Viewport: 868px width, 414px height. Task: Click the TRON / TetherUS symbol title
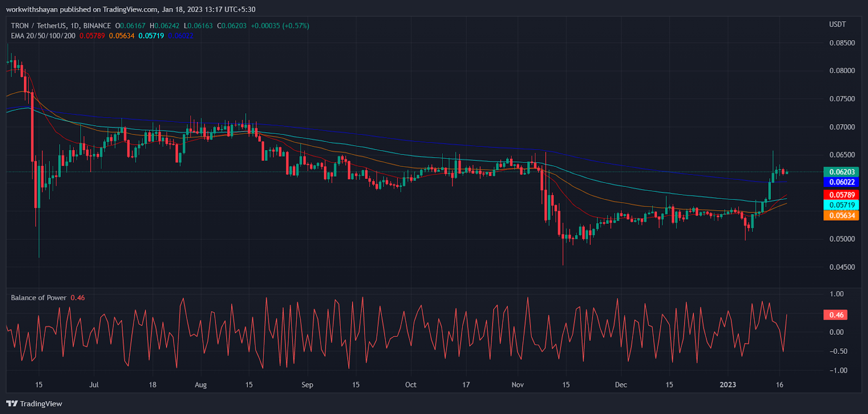tap(61, 25)
